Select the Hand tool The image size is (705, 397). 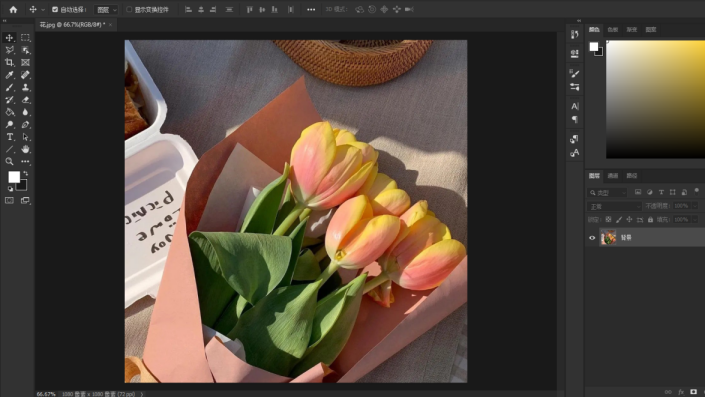(26, 149)
